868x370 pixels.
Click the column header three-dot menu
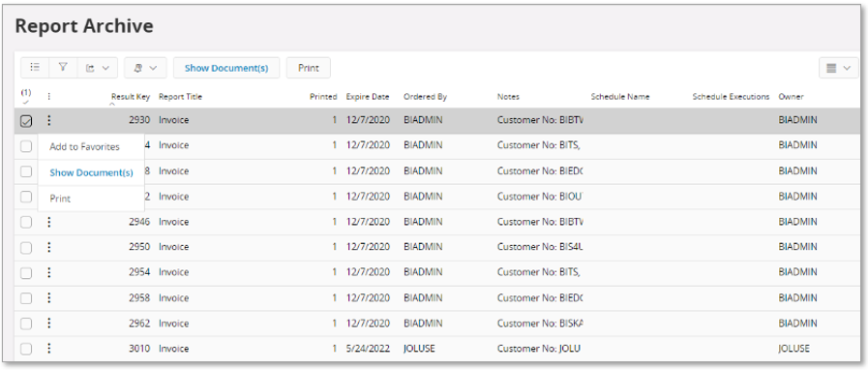pos(48,97)
